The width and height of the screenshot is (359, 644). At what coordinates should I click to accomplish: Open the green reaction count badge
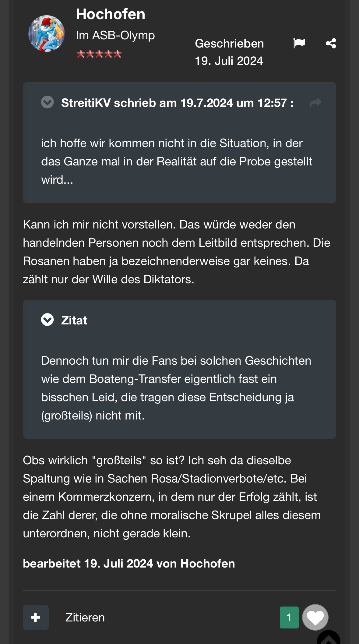[x=289, y=617]
